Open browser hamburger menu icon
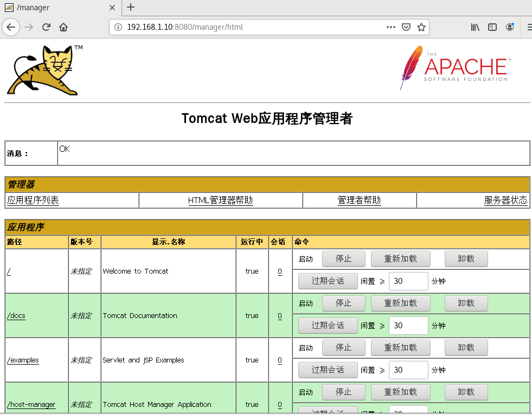This screenshot has height=415, width=532. tap(529, 27)
